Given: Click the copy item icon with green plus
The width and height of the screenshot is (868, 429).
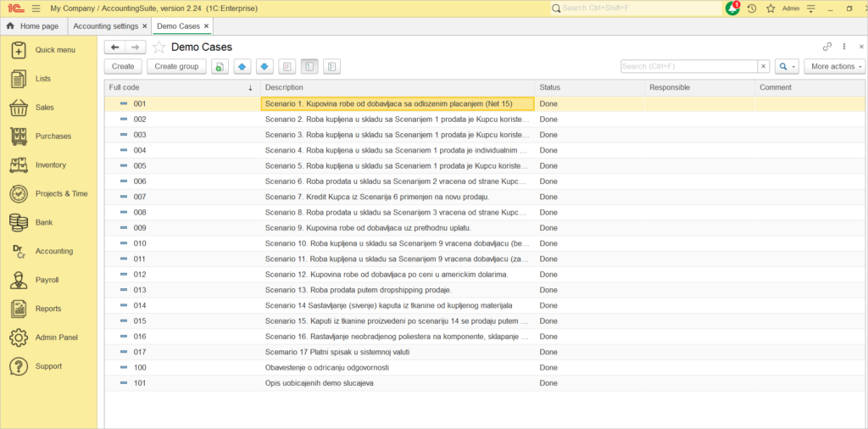Looking at the screenshot, I should tap(220, 66).
